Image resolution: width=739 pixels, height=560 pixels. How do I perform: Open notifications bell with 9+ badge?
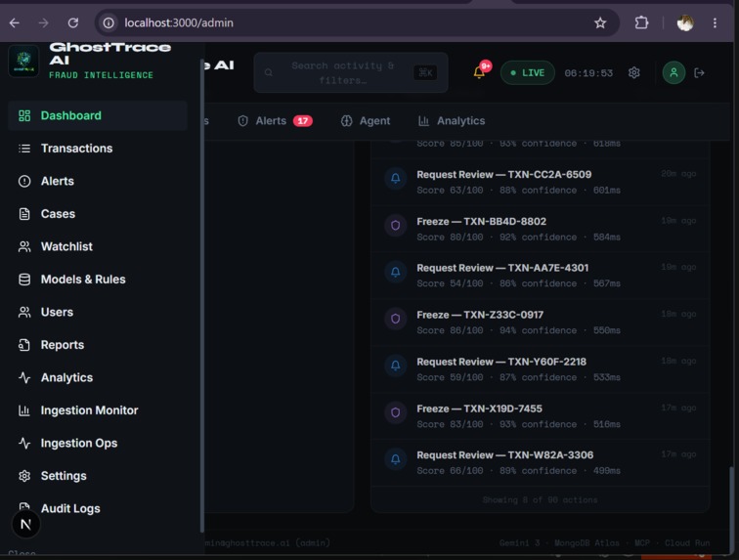(x=480, y=72)
